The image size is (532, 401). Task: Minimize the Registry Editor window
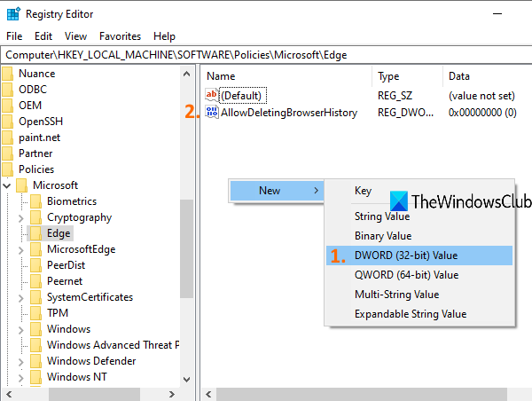click(x=497, y=13)
